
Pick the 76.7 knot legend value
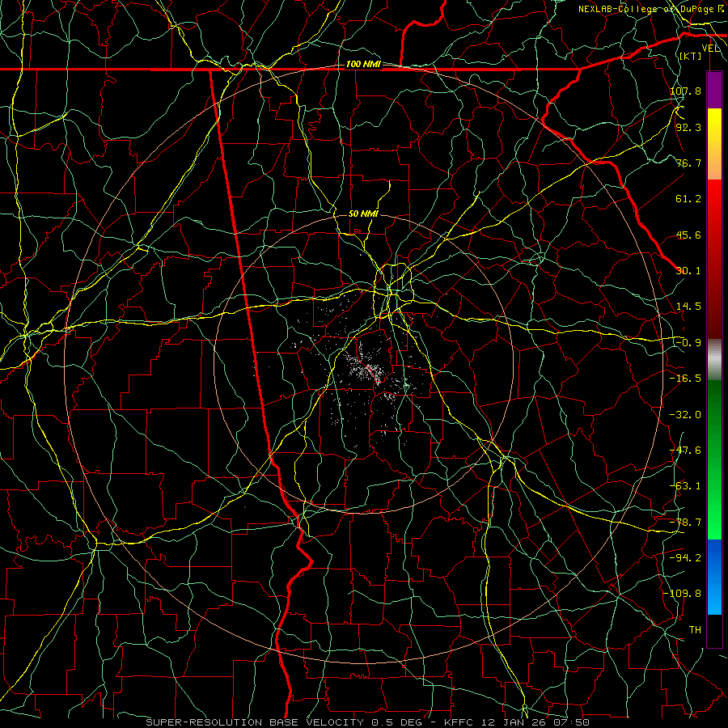(x=688, y=163)
